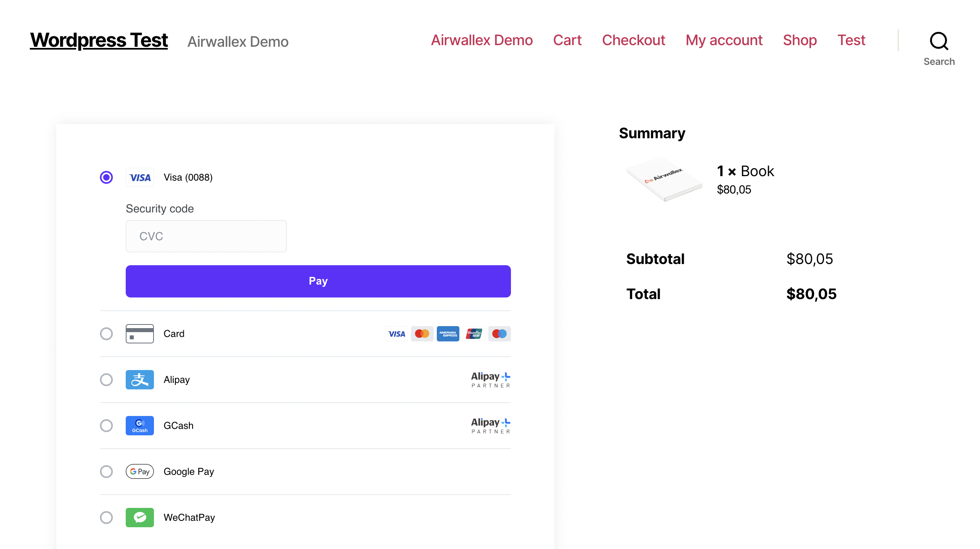Click the green WeChatPay icon
The width and height of the screenshot is (980, 549).
[139, 518]
